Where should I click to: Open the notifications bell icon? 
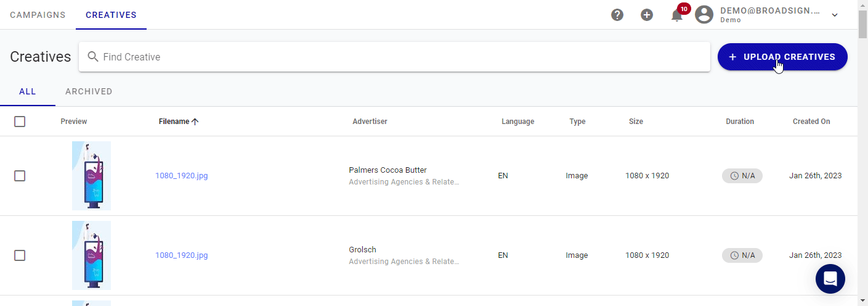(x=677, y=15)
